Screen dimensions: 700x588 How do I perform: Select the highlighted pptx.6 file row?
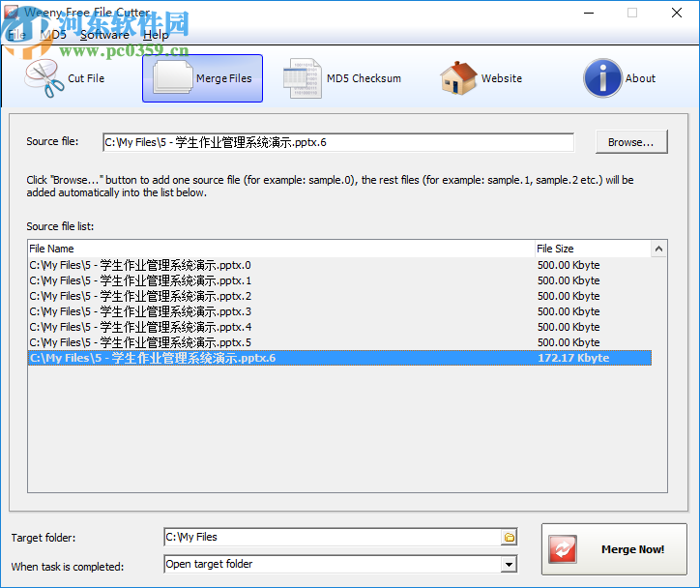(339, 358)
